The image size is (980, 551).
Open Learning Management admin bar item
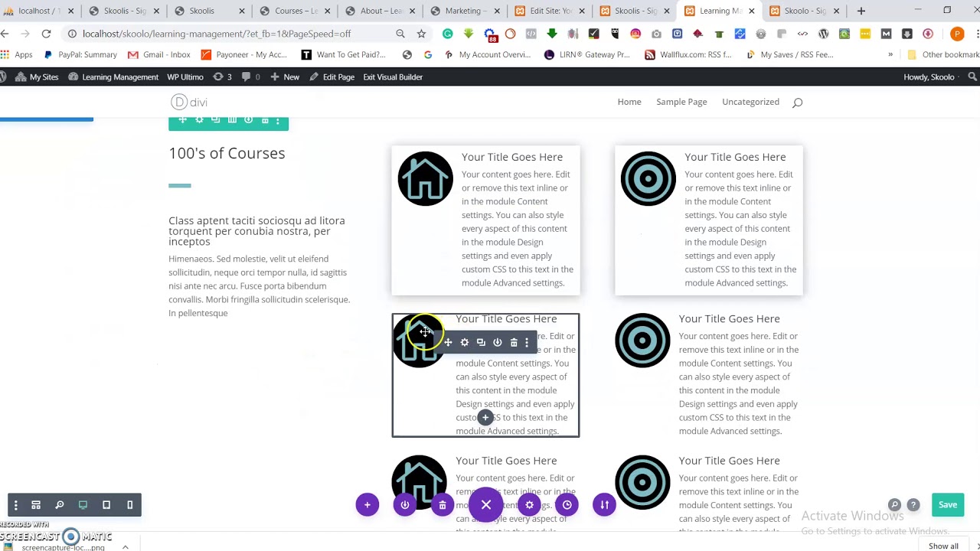click(113, 77)
